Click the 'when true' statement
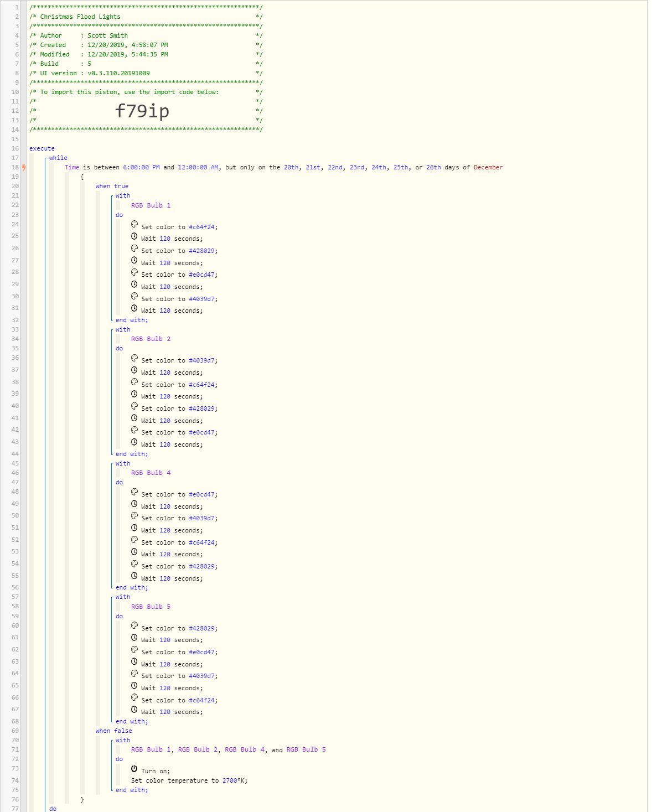Image resolution: width=652 pixels, height=812 pixels. coord(112,186)
